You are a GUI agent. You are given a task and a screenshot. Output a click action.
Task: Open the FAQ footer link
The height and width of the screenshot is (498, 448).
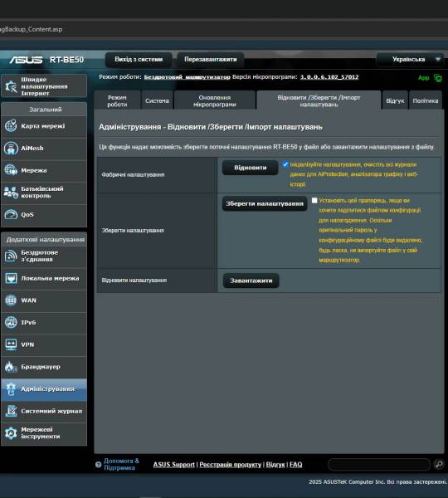coord(295,464)
